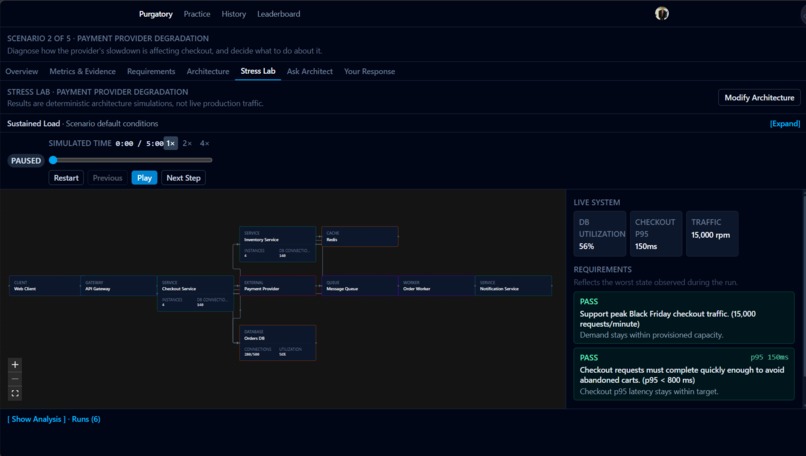
Task: Fit diagram to view with fullscreen icon
Action: pyautogui.click(x=15, y=393)
